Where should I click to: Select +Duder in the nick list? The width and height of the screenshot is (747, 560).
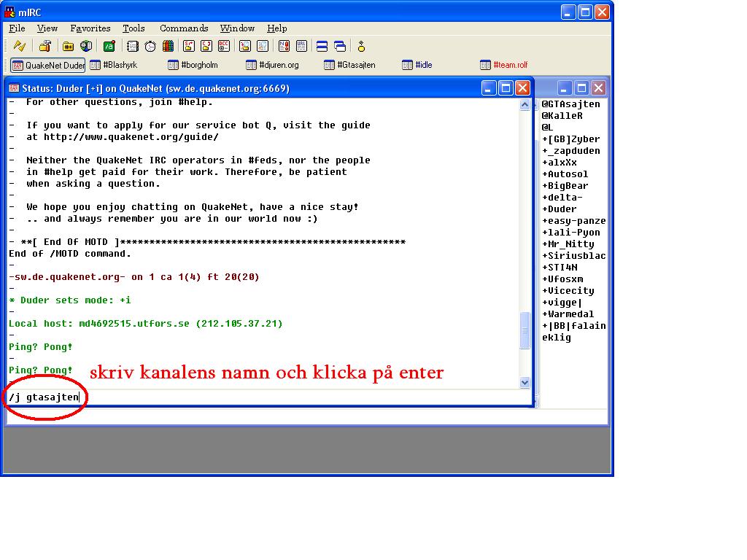[x=560, y=209]
